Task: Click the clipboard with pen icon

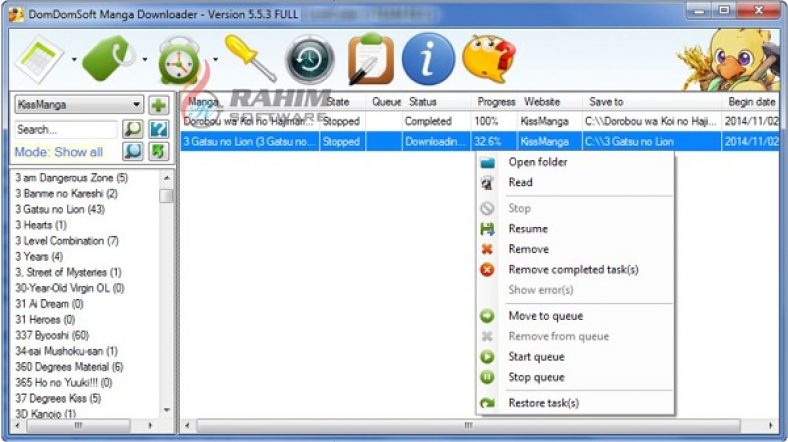Action: [370, 59]
